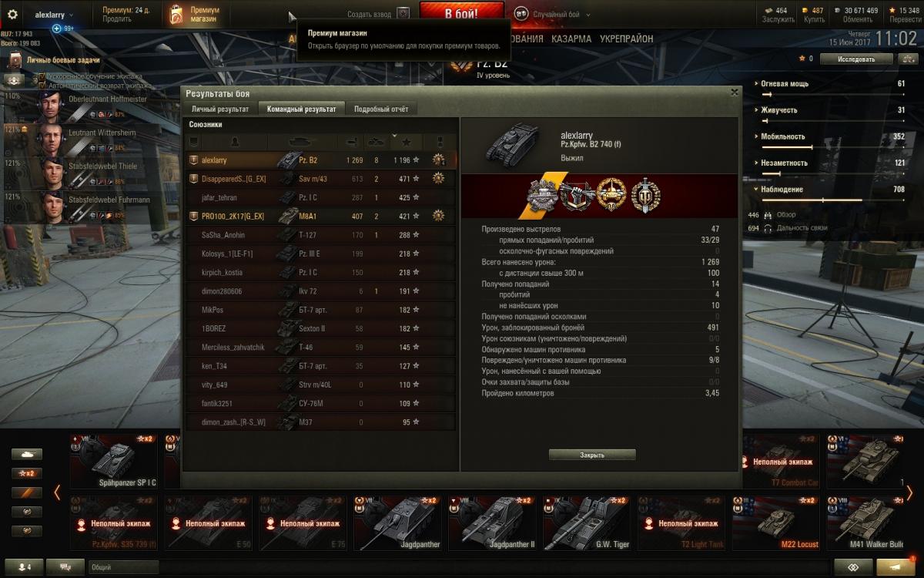
Task: Toggle the vehicle type carousel filter
Action: pyautogui.click(x=27, y=454)
